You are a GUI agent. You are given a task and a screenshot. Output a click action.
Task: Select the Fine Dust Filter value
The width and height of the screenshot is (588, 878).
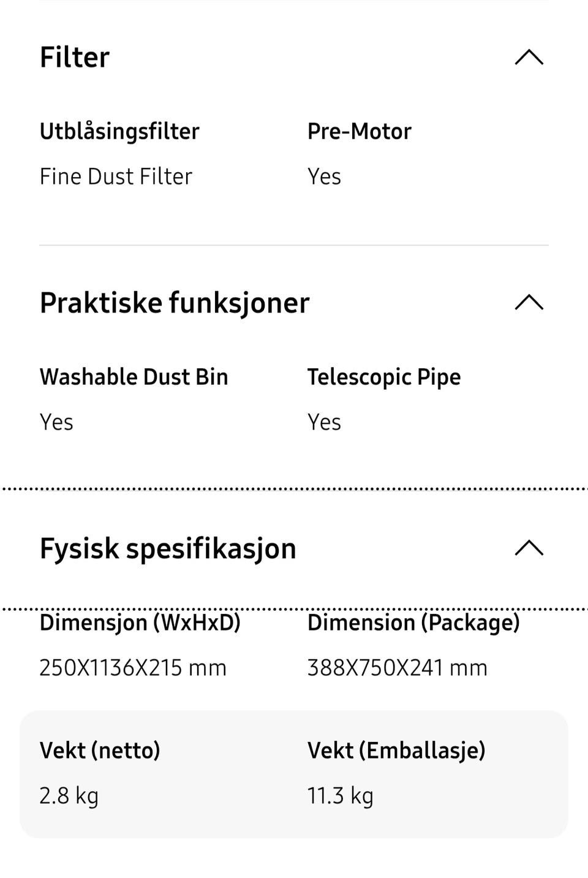point(116,176)
